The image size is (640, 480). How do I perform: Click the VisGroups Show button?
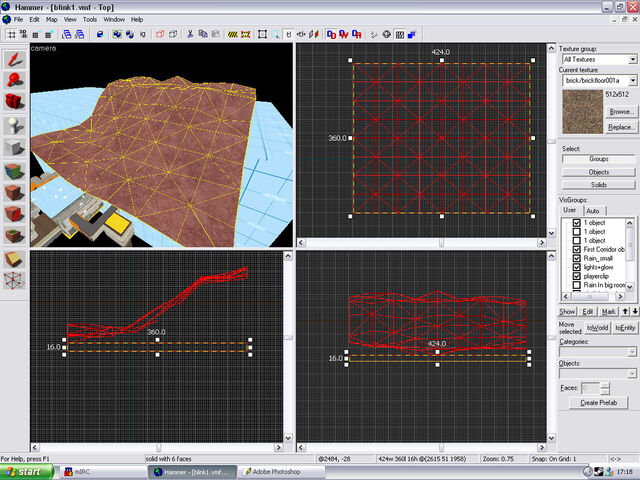click(567, 312)
